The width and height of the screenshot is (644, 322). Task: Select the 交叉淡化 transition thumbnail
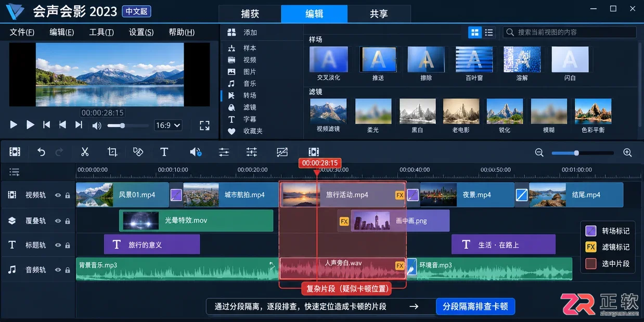coord(329,59)
